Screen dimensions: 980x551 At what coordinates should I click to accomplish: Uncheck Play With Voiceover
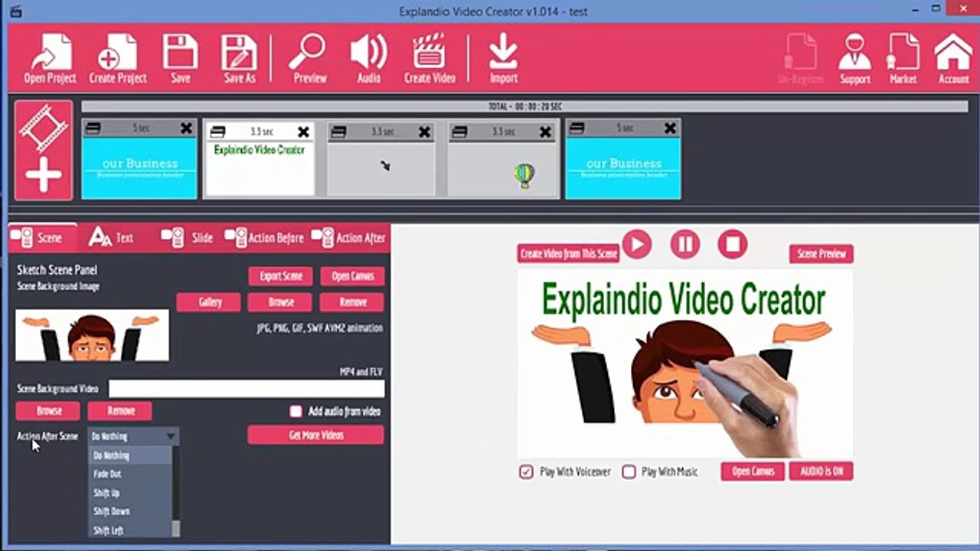click(526, 472)
